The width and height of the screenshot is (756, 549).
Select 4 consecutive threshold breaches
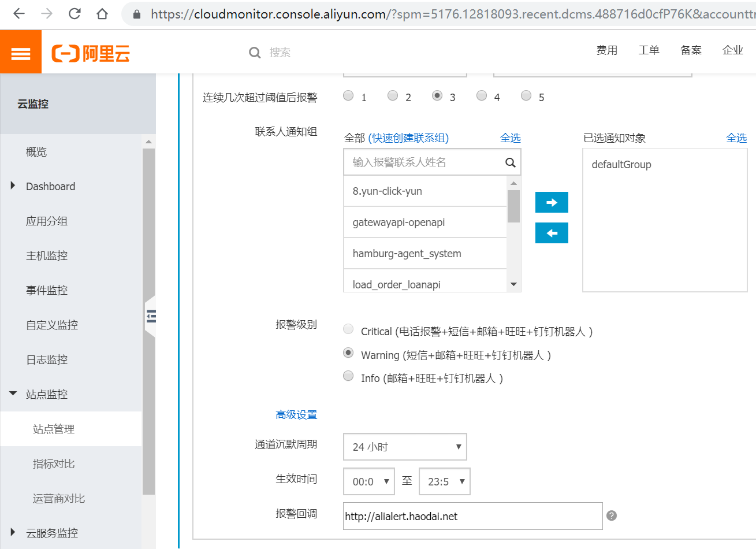click(482, 95)
